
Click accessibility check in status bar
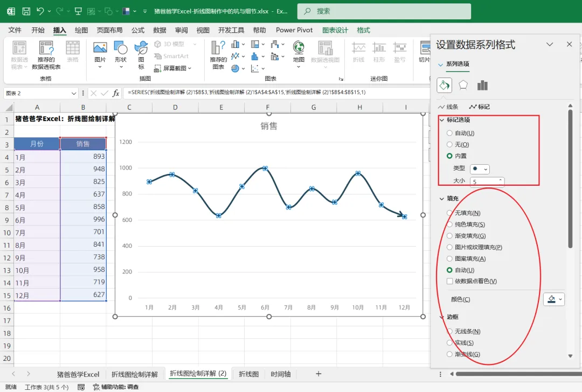pos(116,387)
